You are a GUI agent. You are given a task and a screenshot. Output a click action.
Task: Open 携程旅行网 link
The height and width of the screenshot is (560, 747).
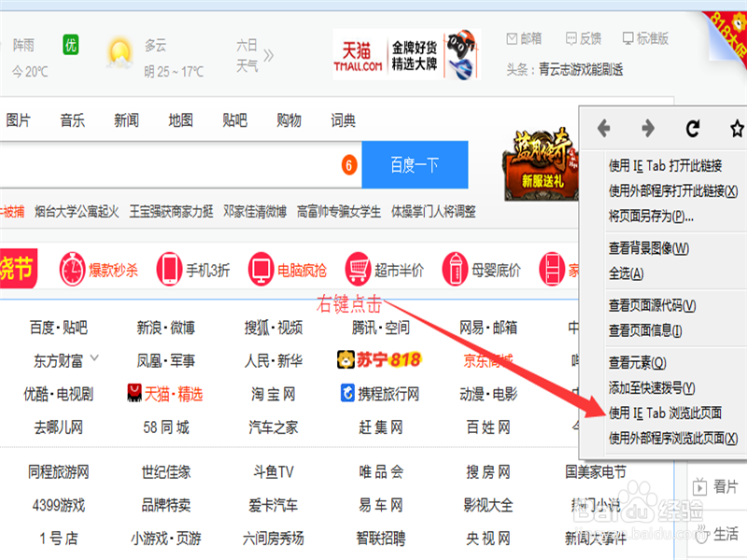[380, 394]
